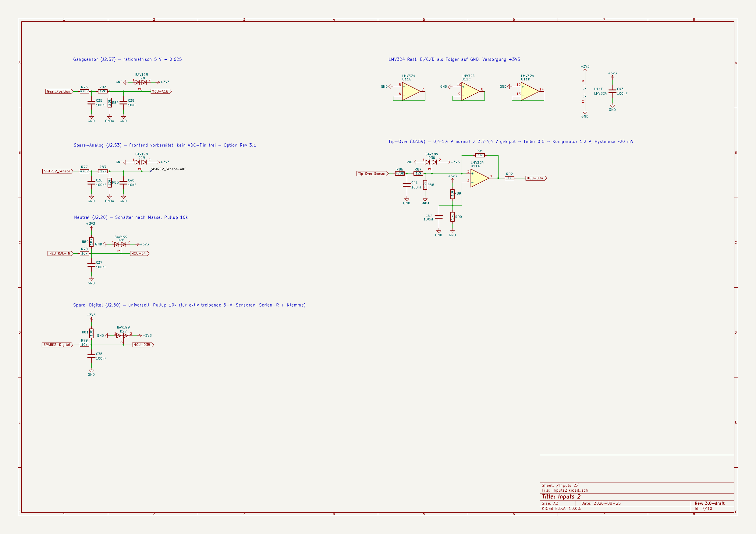
Task: Click the MCU-D35 output label
Action: click(143, 345)
